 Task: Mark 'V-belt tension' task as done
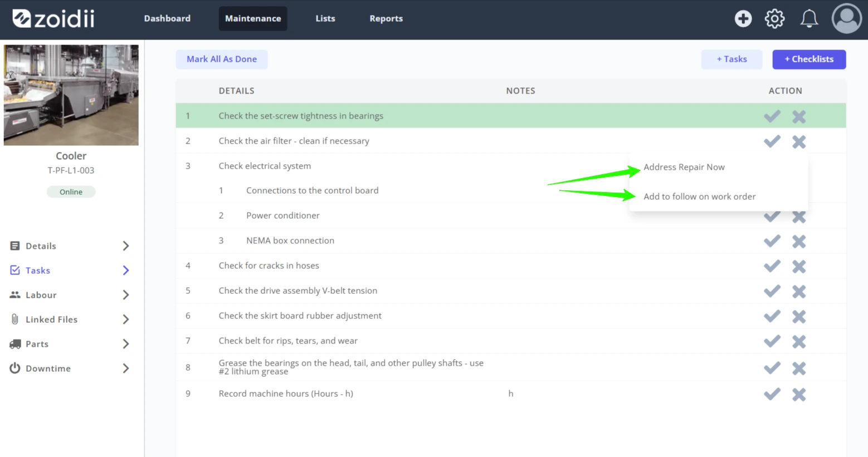tap(772, 291)
